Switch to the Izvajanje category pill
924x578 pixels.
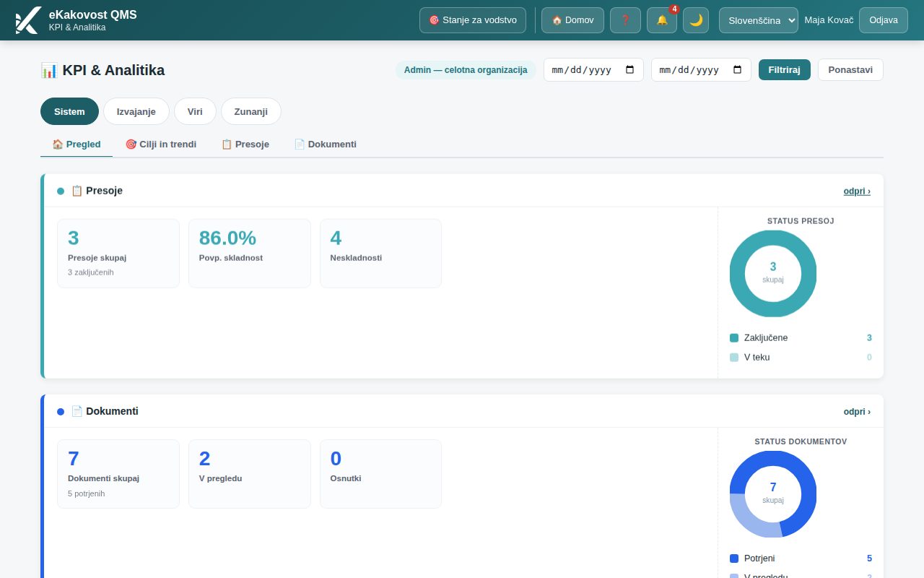click(136, 111)
